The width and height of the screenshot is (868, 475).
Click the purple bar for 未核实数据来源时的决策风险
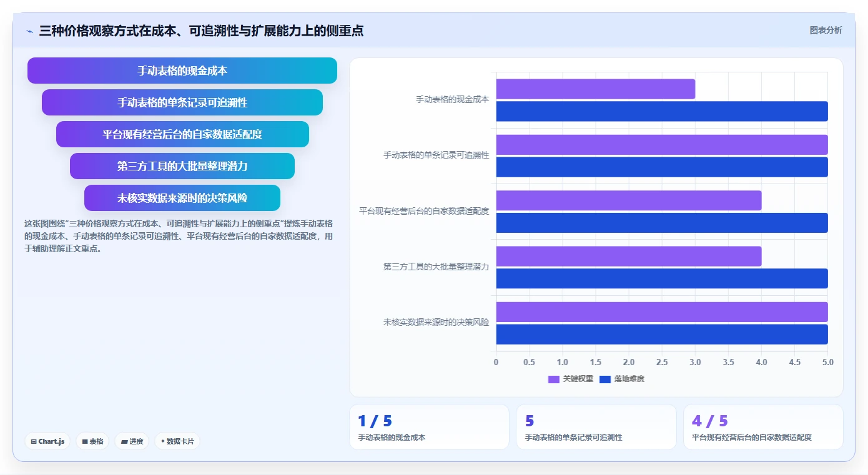[662, 311]
